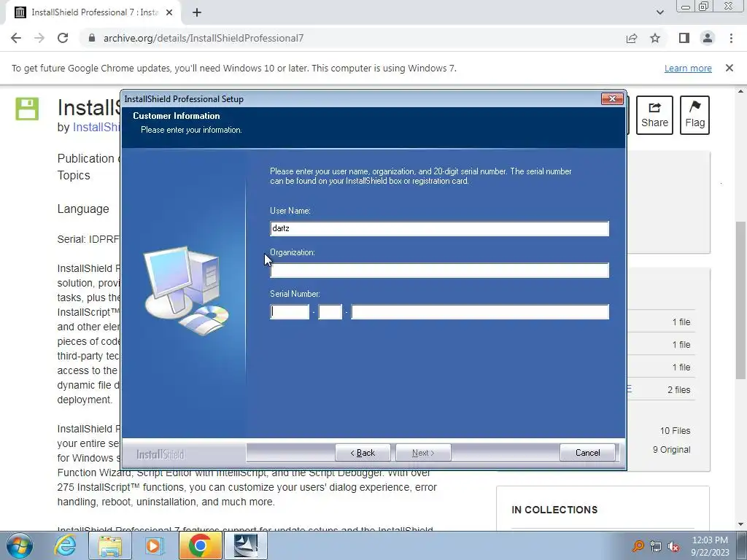Click the "IN COLLECTIONS" heading
This screenshot has height=560, width=747.
(x=554, y=510)
